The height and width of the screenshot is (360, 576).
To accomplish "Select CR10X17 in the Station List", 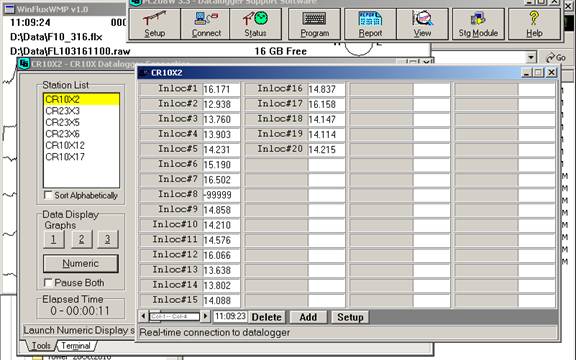I will pyautogui.click(x=81, y=156).
